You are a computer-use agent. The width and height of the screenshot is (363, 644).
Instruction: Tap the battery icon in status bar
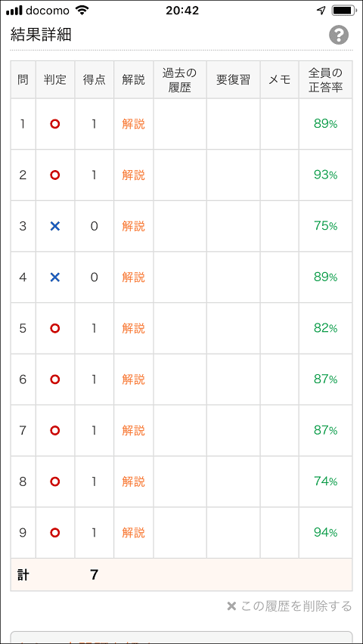[x=343, y=11]
